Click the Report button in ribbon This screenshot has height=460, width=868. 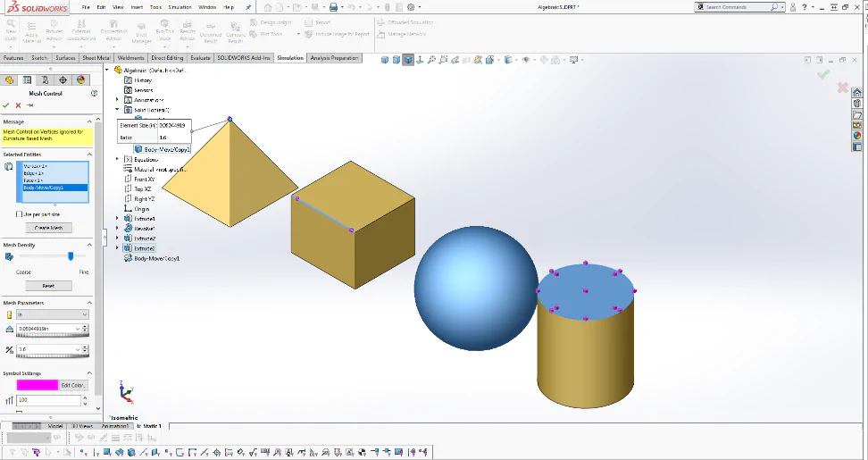coord(318,22)
